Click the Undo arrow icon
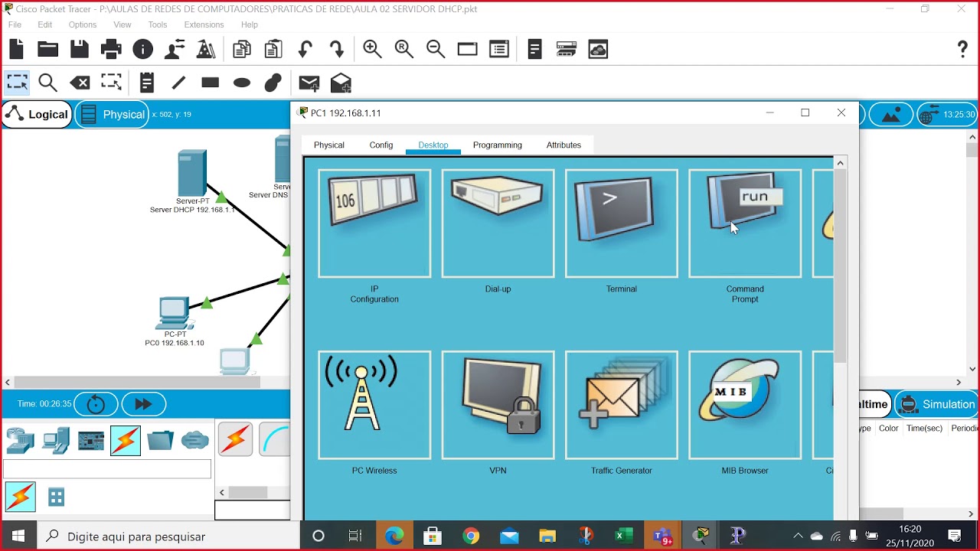The height and width of the screenshot is (551, 980). point(305,50)
